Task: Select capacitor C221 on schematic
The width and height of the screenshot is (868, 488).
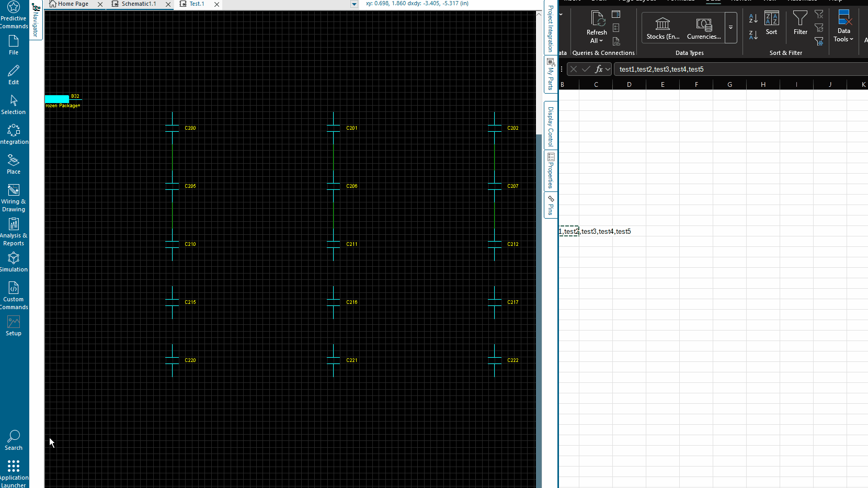Action: [334, 360]
